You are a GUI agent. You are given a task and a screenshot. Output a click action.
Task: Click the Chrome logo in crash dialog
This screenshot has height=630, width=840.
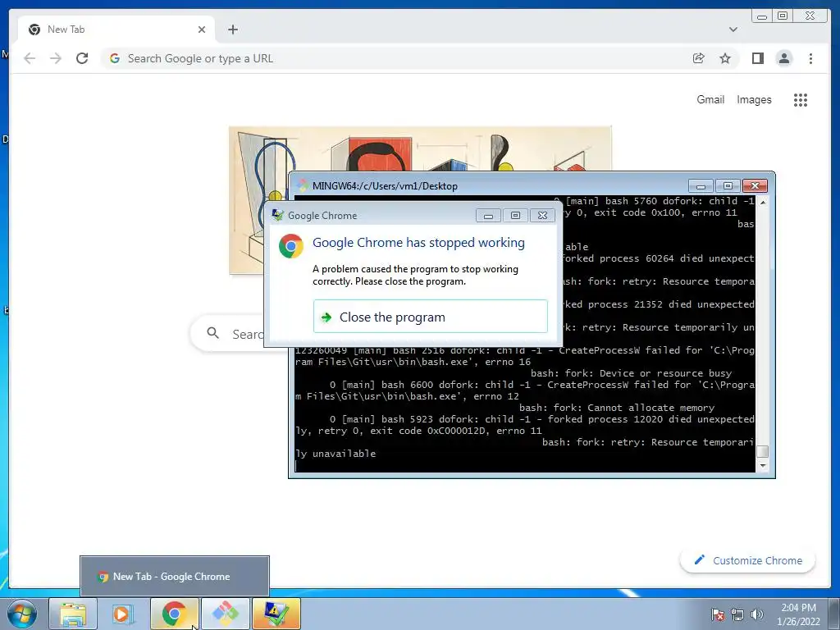point(291,246)
